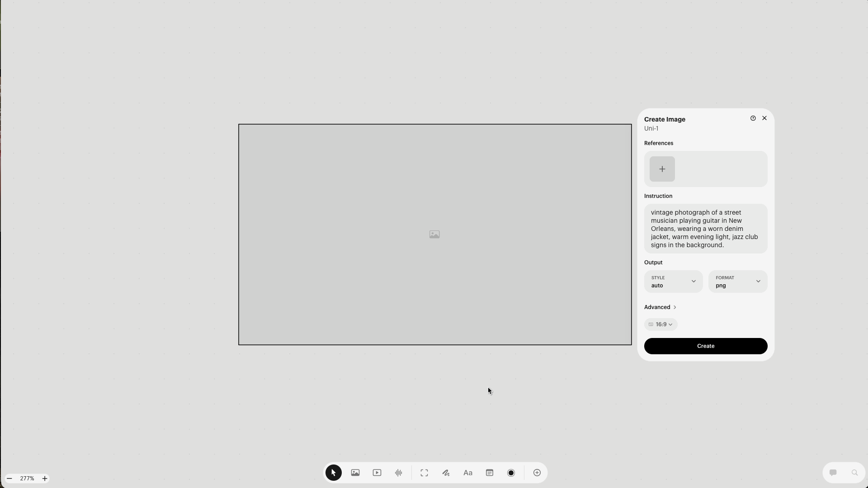Open the chat bubble in corner

pos(833,473)
